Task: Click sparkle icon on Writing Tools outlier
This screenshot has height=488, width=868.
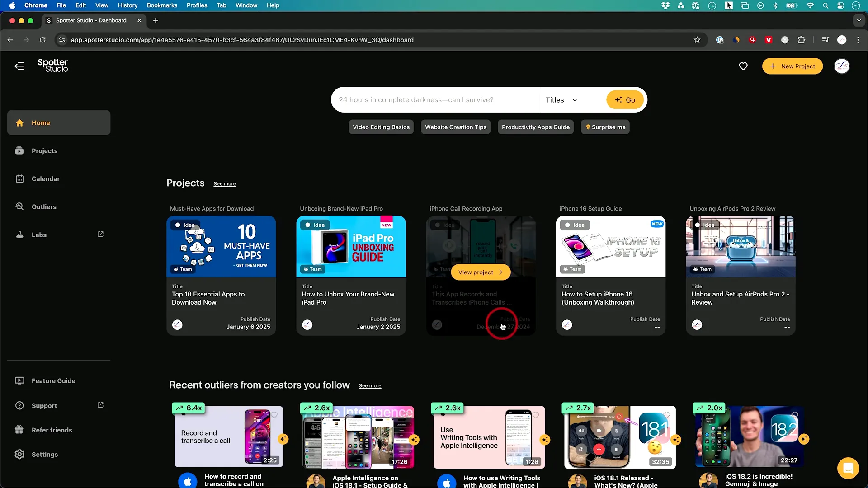Action: click(545, 440)
